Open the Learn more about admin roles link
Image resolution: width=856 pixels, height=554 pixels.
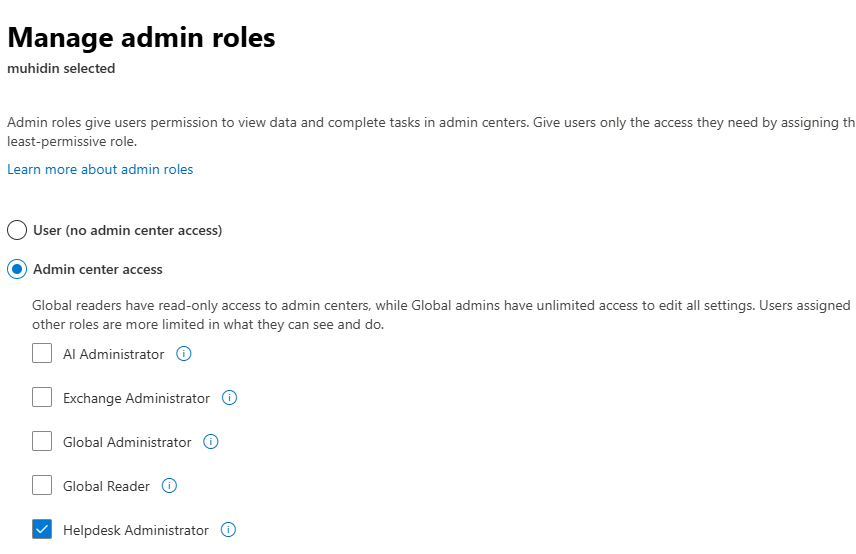point(100,169)
